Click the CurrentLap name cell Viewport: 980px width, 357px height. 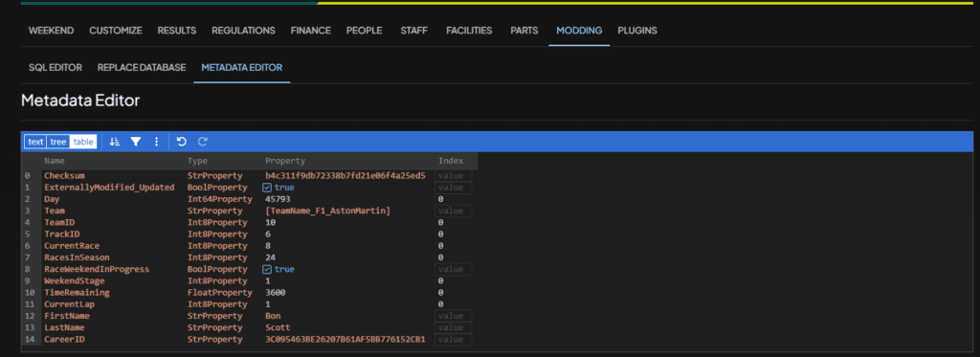pos(69,303)
